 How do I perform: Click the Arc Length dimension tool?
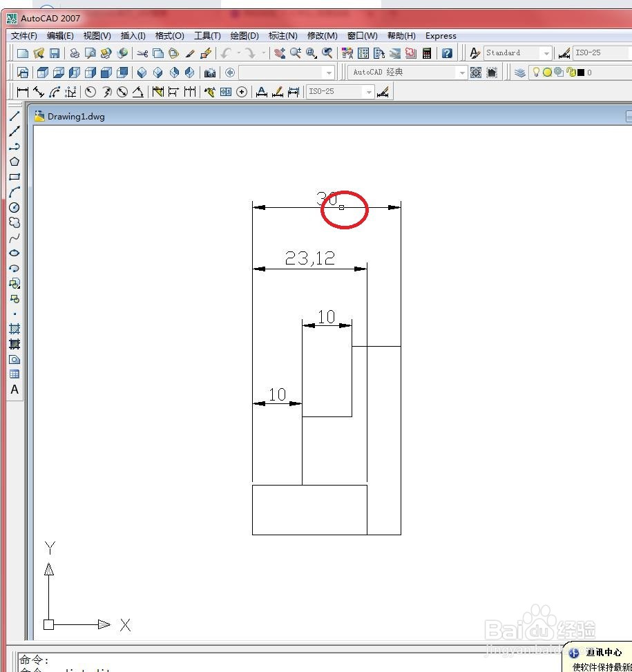click(55, 92)
